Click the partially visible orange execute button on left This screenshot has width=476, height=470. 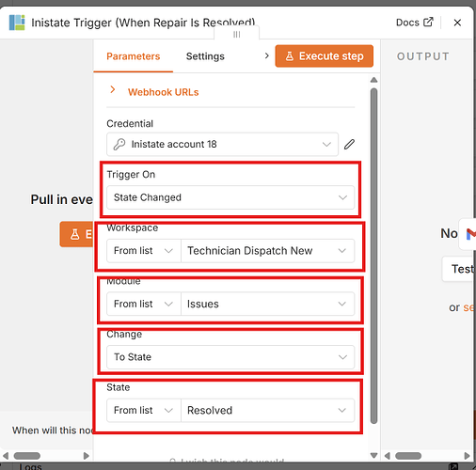coord(76,234)
